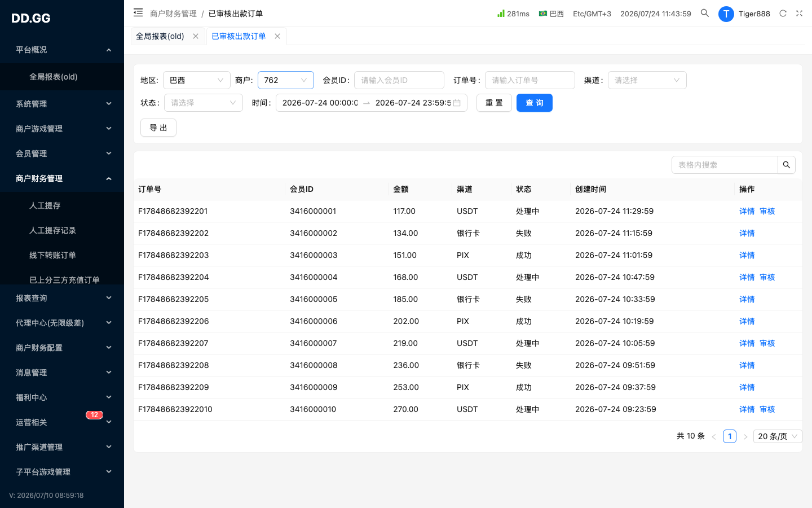Close the 已审核出款订单 tab
This screenshot has height=508, width=812.
tap(277, 36)
